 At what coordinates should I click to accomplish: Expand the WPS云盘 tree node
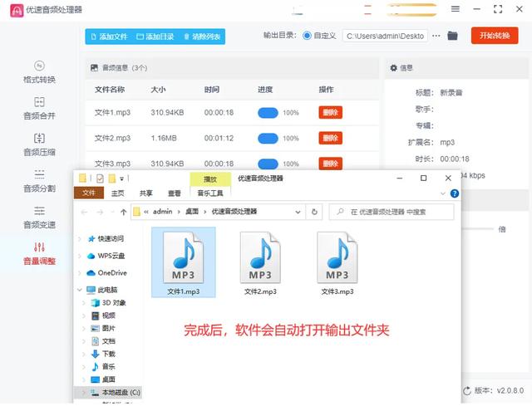(80, 256)
